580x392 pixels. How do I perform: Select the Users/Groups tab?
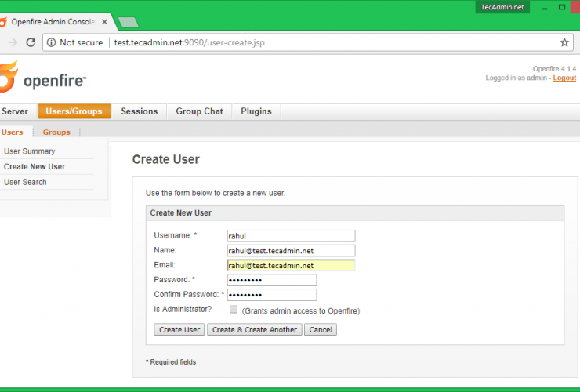pyautogui.click(x=74, y=111)
